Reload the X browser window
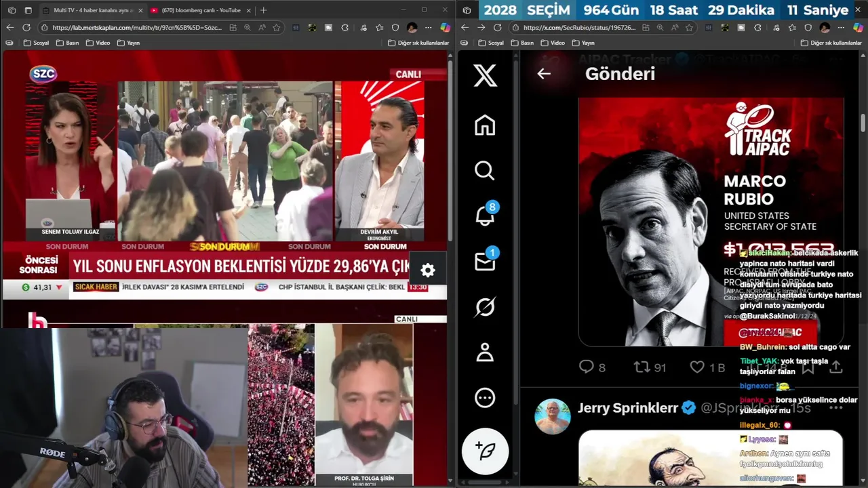868x488 pixels. point(498,28)
